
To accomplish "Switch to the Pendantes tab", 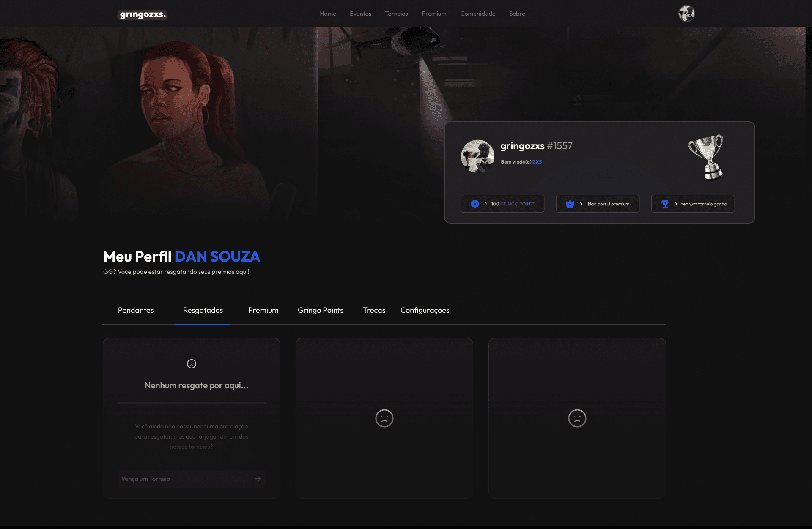I will point(136,310).
